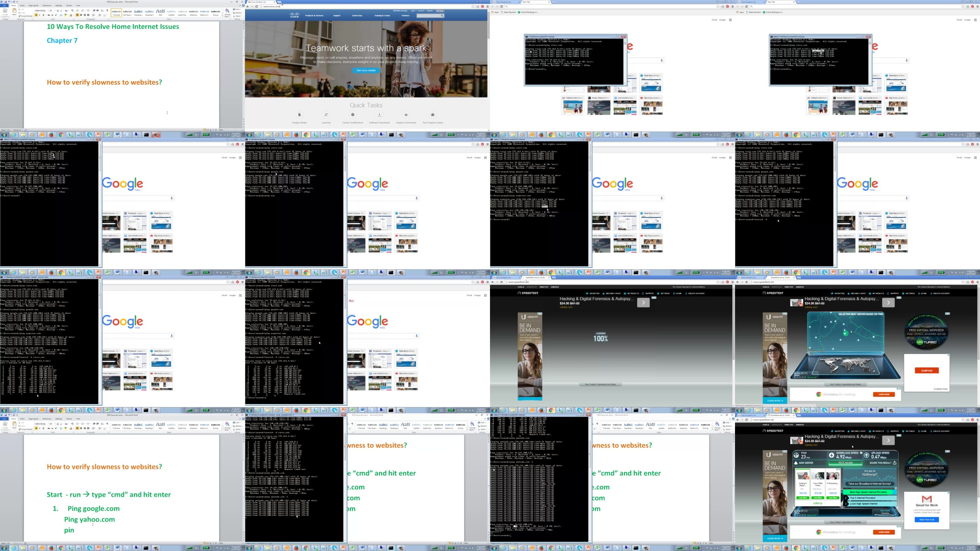The height and width of the screenshot is (551, 980).
Task: Open Change Styles dropdown in Chapter 7 Word window
Action: tap(228, 13)
